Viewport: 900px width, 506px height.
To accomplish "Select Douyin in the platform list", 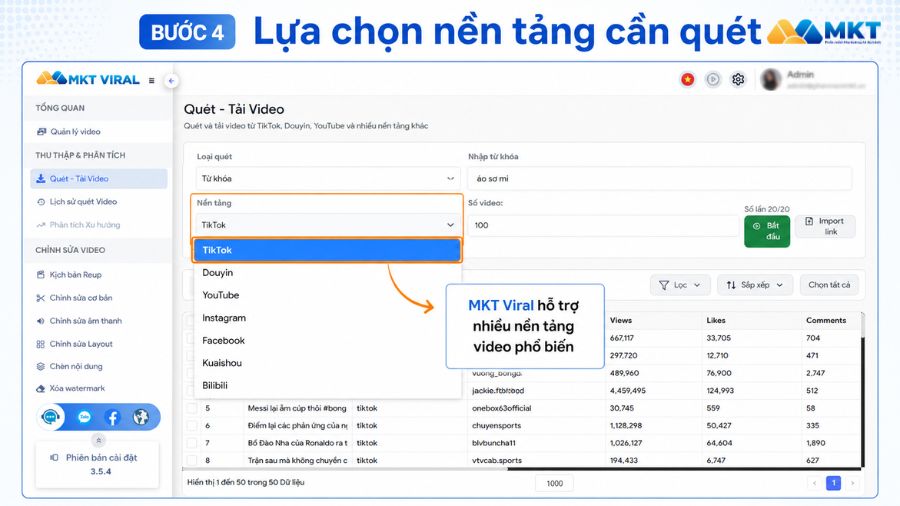I will click(327, 273).
